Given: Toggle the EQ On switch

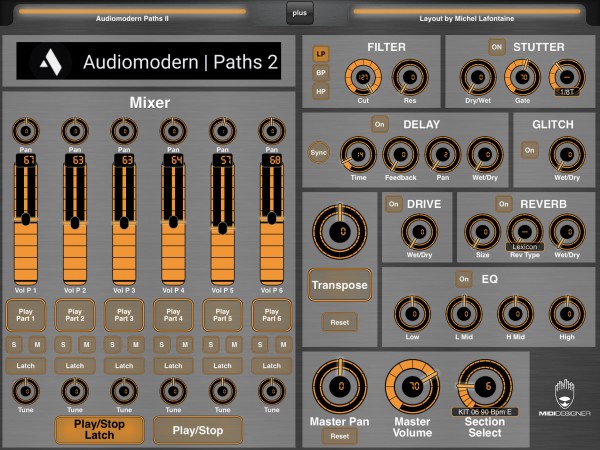Looking at the screenshot, I should pyautogui.click(x=464, y=279).
